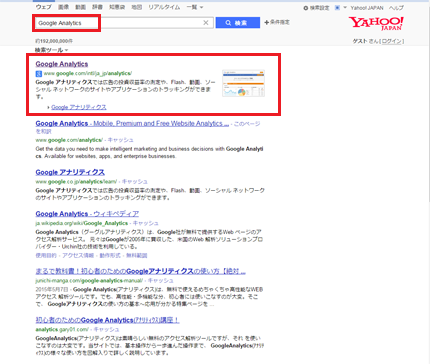
Task: Open the first result's page preview thumbnail
Action: point(243,83)
